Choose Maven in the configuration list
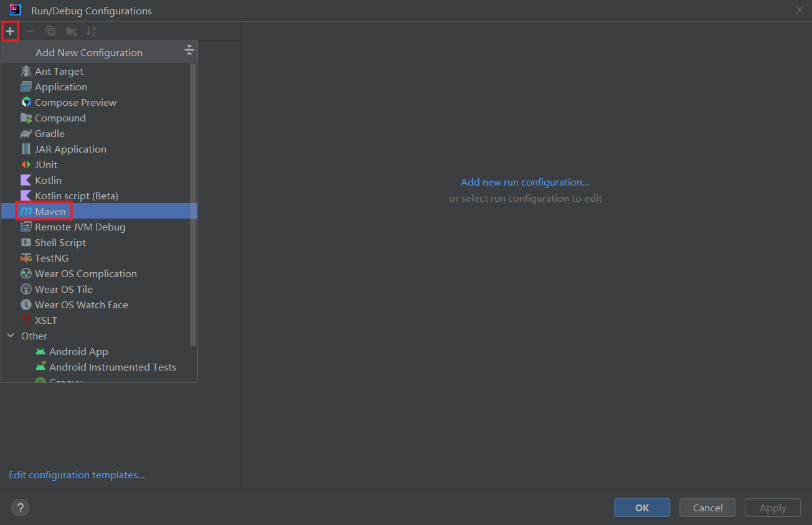This screenshot has height=525, width=812. tap(99, 211)
